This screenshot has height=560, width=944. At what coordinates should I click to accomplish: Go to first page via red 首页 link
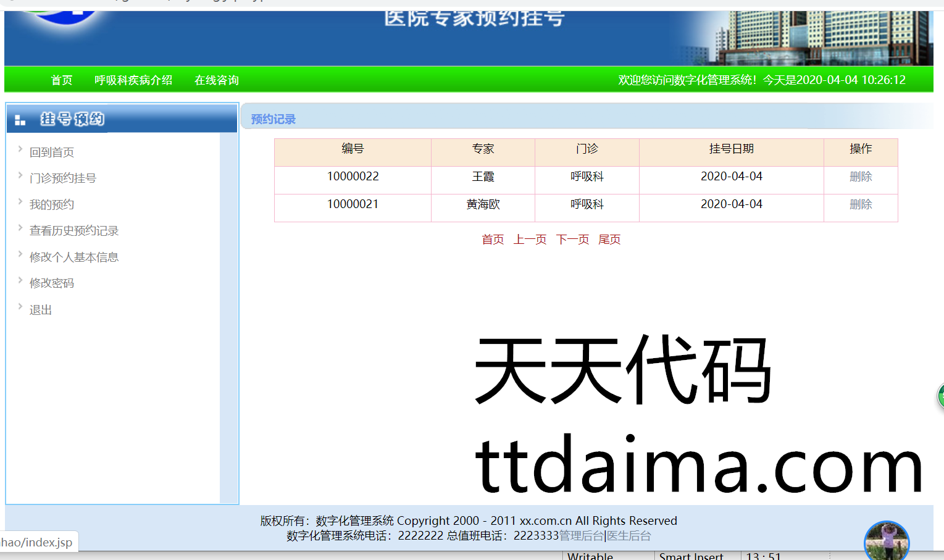pos(493,240)
